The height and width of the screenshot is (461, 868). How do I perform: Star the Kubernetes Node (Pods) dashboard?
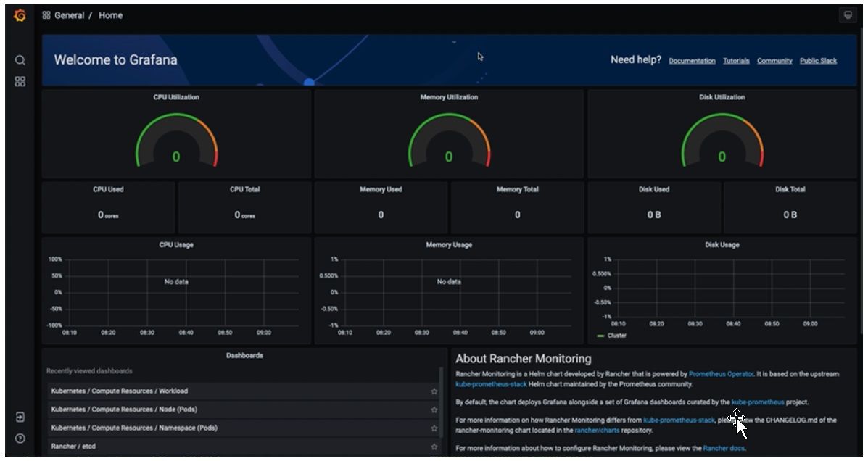point(434,410)
